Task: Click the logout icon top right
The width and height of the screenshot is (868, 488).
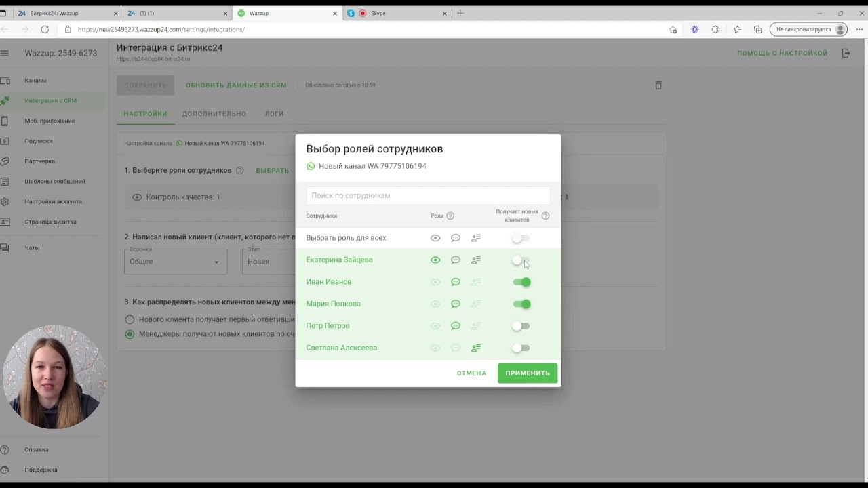Action: [846, 53]
